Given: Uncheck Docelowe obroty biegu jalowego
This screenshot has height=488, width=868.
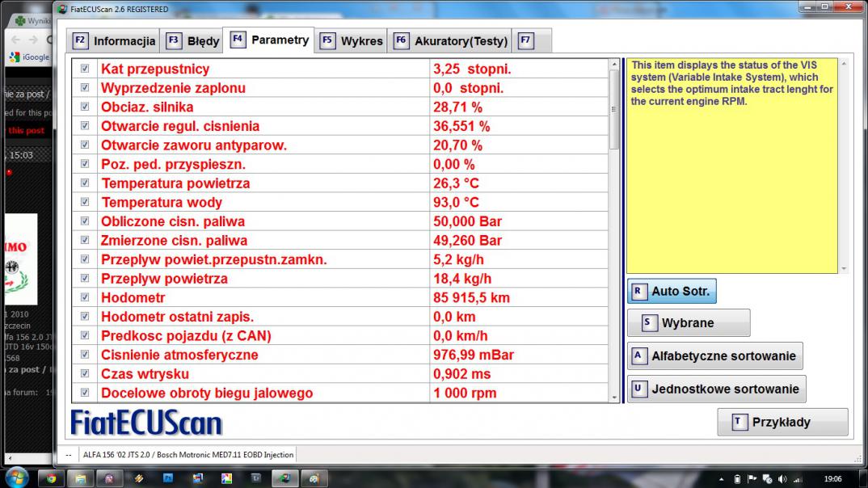Looking at the screenshot, I should click(x=85, y=393).
